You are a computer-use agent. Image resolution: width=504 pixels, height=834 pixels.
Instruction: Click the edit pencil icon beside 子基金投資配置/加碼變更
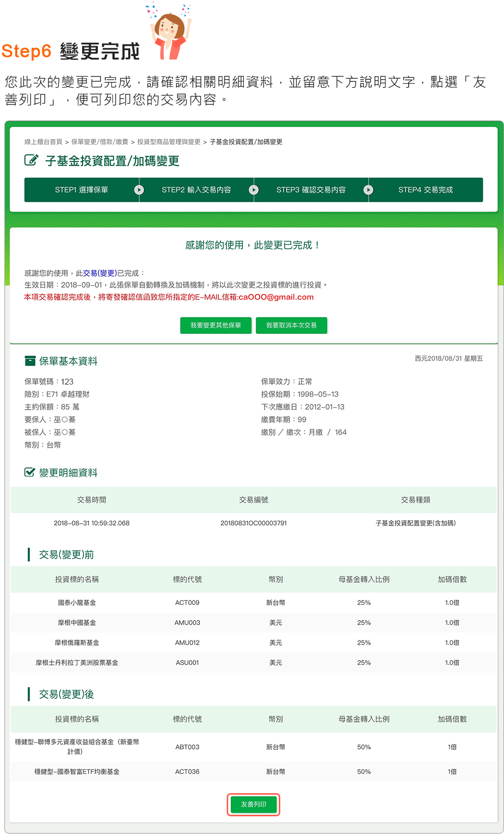31,160
